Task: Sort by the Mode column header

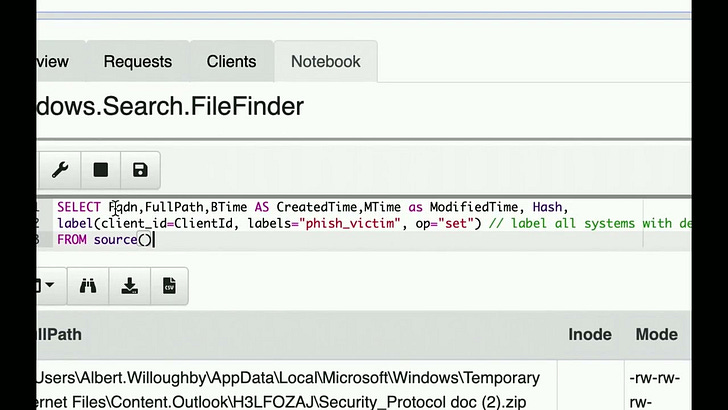Action: click(x=656, y=334)
